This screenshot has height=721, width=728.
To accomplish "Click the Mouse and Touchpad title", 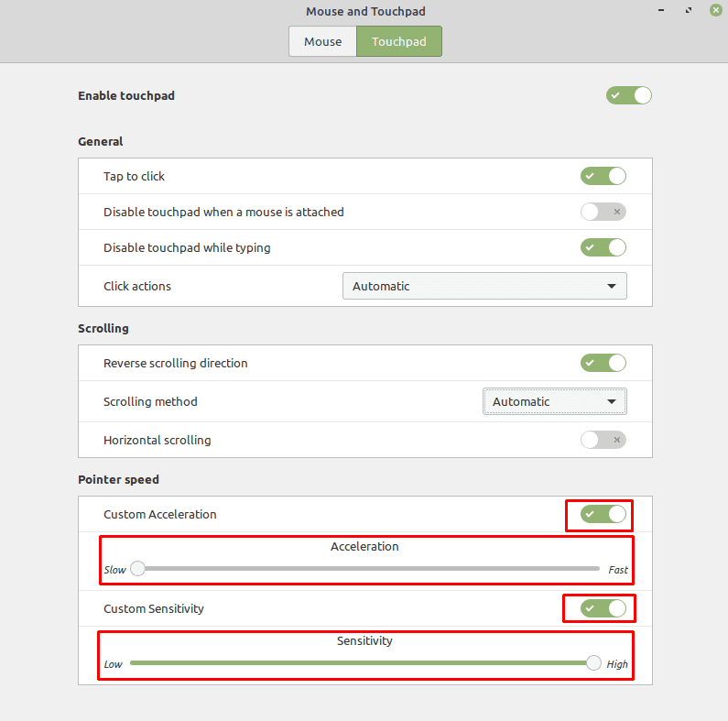I will click(365, 11).
